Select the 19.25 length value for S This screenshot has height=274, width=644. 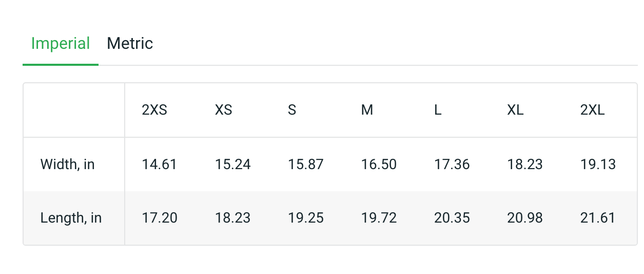tap(306, 218)
